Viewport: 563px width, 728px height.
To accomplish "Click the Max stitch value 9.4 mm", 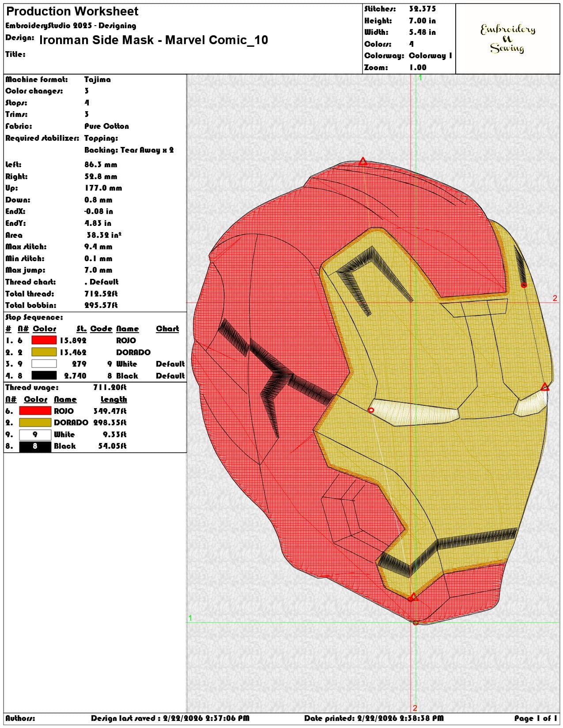I will pyautogui.click(x=98, y=247).
